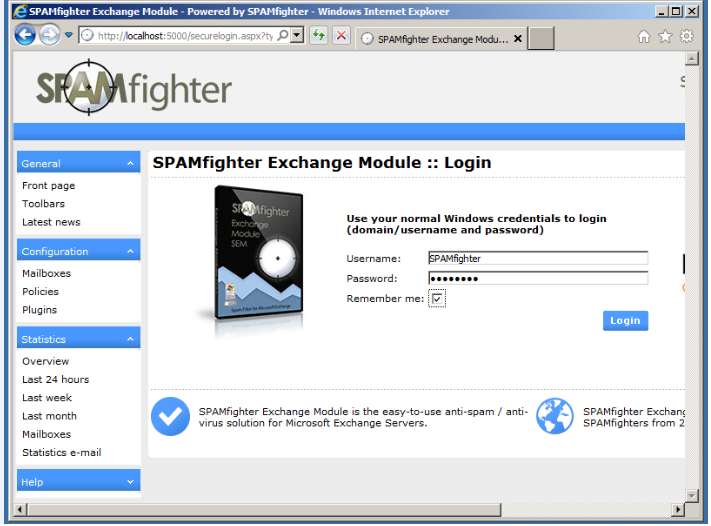This screenshot has width=711, height=526.
Task: Open the Policies link in sidebar
Action: click(x=41, y=292)
